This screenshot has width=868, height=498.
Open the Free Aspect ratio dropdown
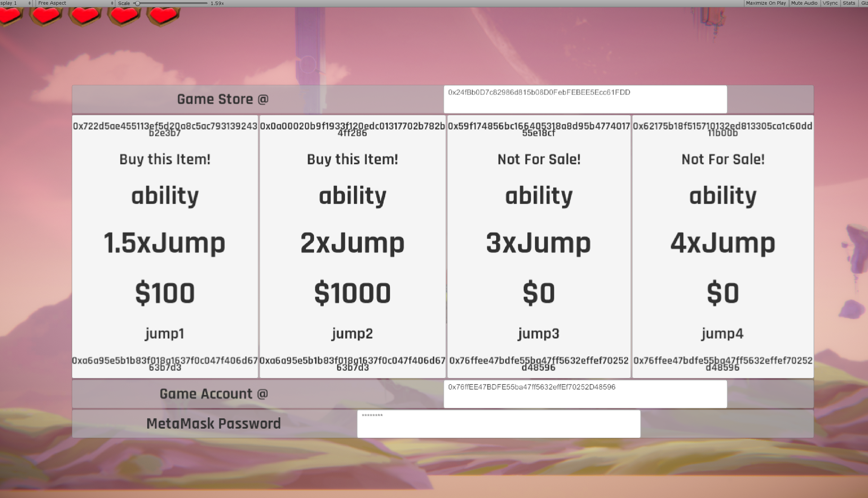[75, 3]
